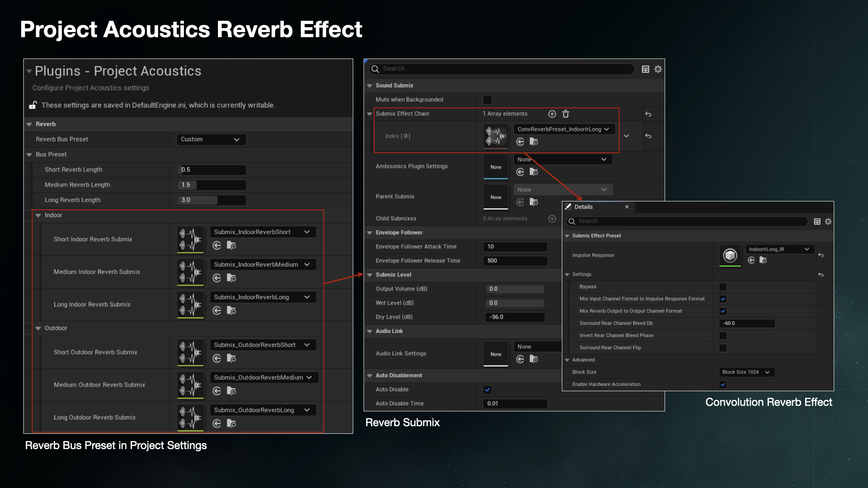The height and width of the screenshot is (488, 868).
Task: Click use-selected-asset icon for ConvReverbPreset_IndoorIrLong
Action: 520,142
